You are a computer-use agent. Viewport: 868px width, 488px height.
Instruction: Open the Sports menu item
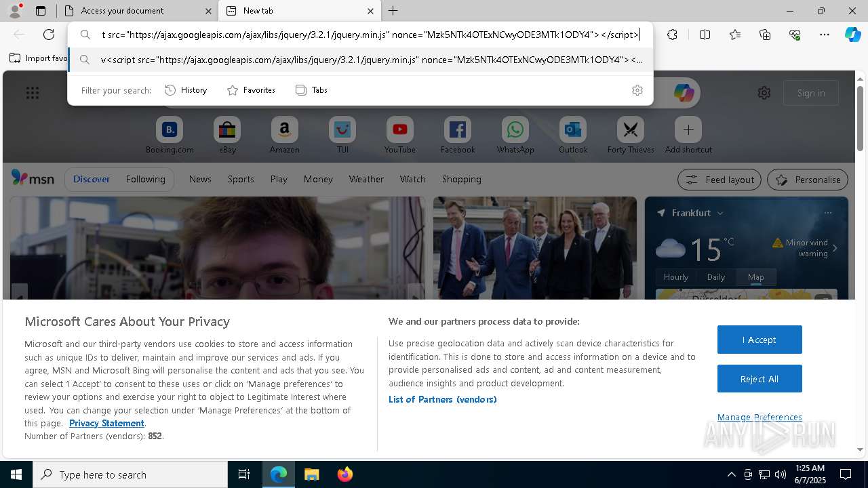coord(241,179)
